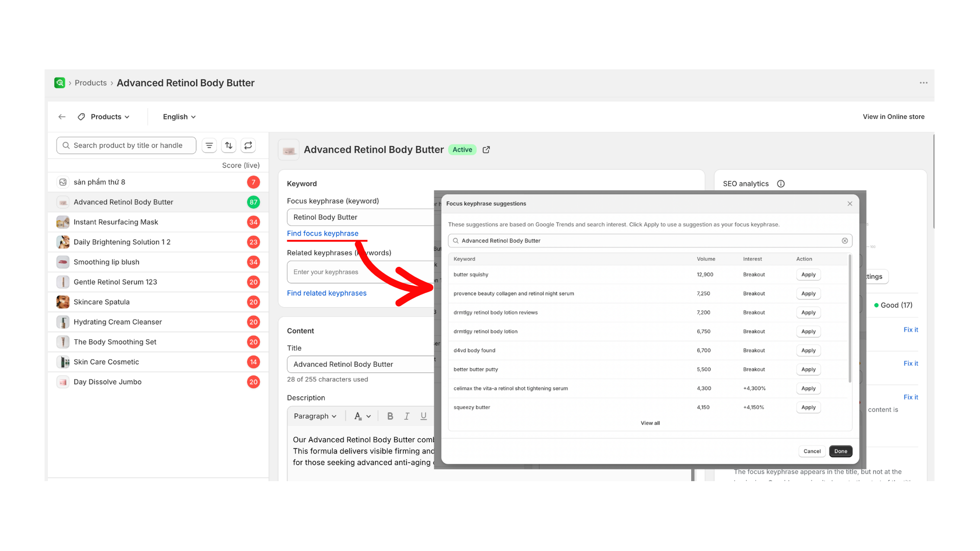Select The Body Smoothing Set
Screen dimensions: 980x551
[158, 342]
